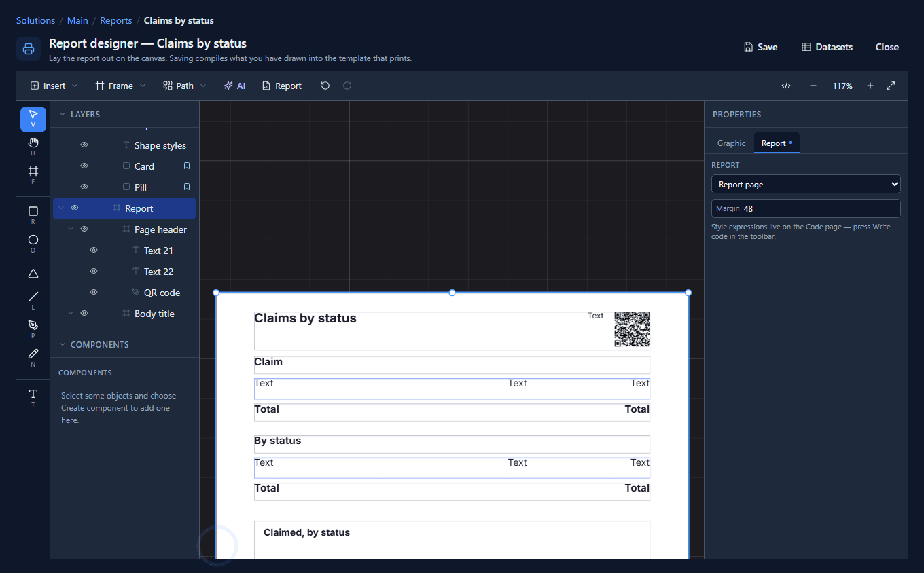Click the Report toolbar button

click(x=282, y=86)
